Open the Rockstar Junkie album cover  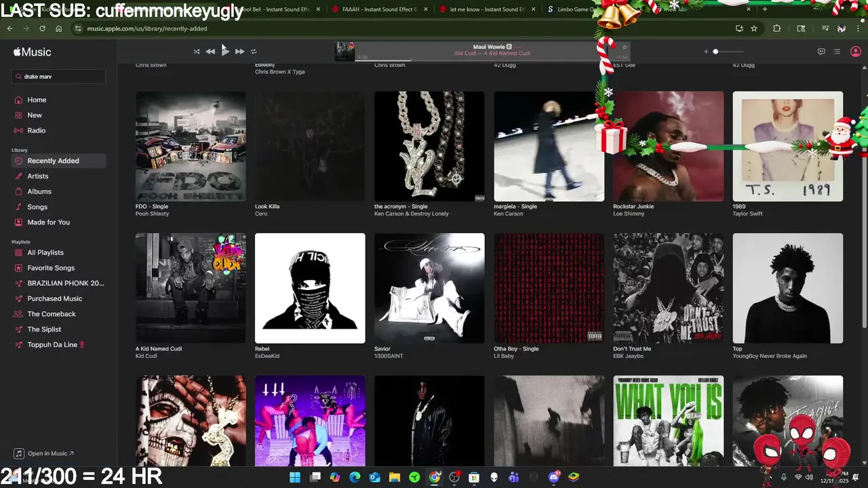pyautogui.click(x=668, y=146)
